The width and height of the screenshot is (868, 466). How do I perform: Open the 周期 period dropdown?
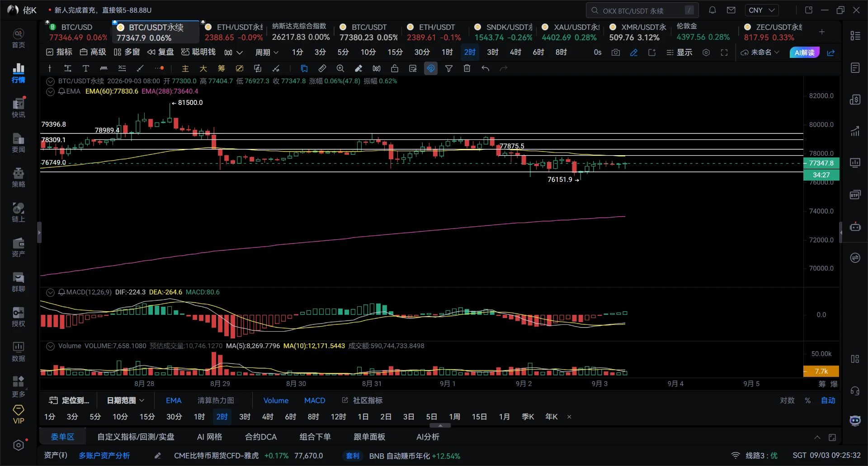point(267,52)
